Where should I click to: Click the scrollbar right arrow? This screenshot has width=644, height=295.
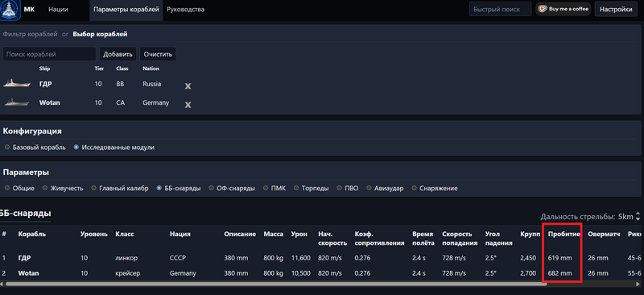pos(638,284)
